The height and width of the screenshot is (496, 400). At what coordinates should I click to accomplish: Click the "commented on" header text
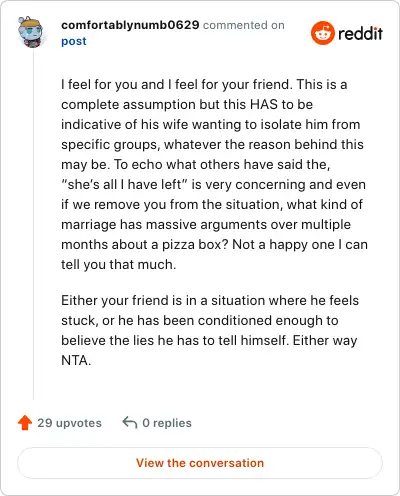tap(244, 25)
